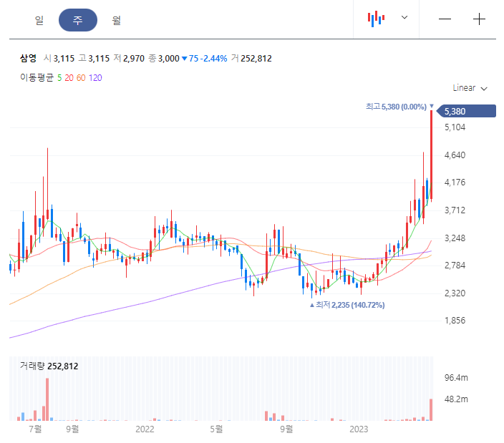The height and width of the screenshot is (443, 504).
Task: Click the change value 75 -2.44%
Action: pos(205,59)
